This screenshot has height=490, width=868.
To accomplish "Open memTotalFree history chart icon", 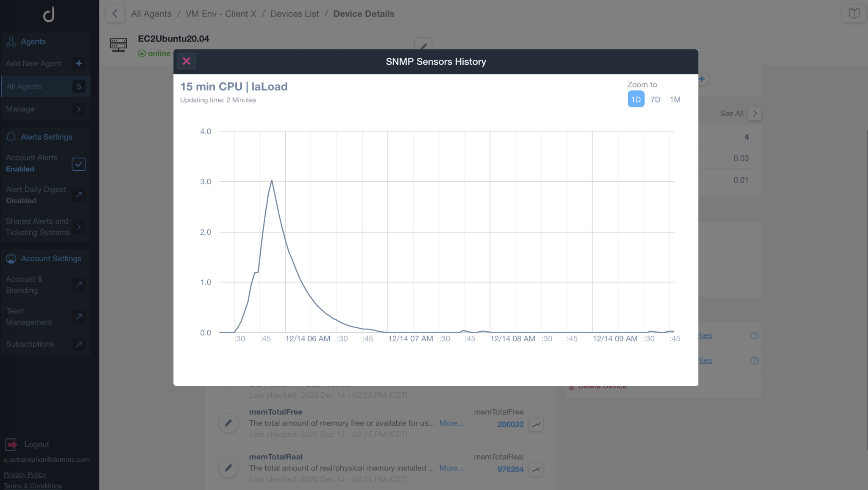I will coord(536,424).
